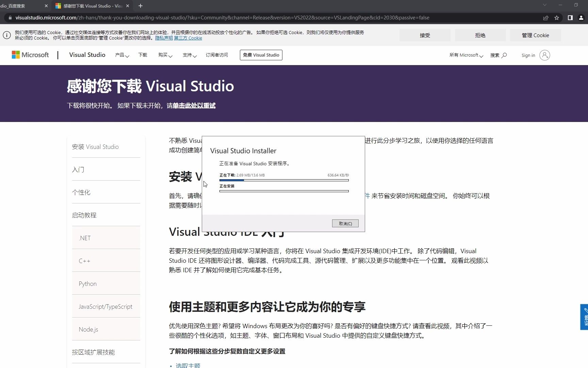Viewport: 588px width, 368px height.
Task: Click the 管理 Cookie button
Action: click(x=535, y=35)
